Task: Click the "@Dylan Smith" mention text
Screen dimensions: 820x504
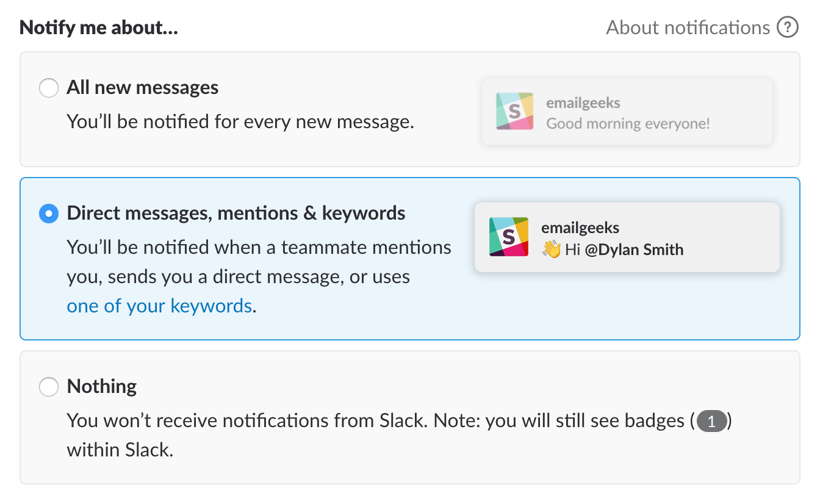Action: click(x=634, y=250)
